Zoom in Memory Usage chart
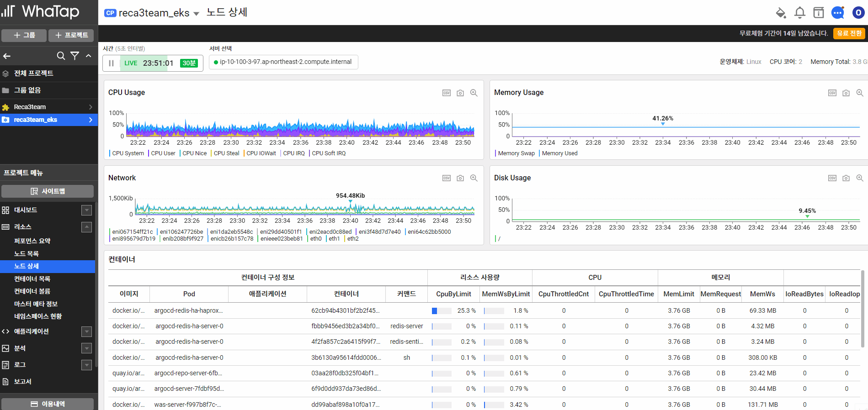Screen dimensions: 868x410 tap(860, 93)
